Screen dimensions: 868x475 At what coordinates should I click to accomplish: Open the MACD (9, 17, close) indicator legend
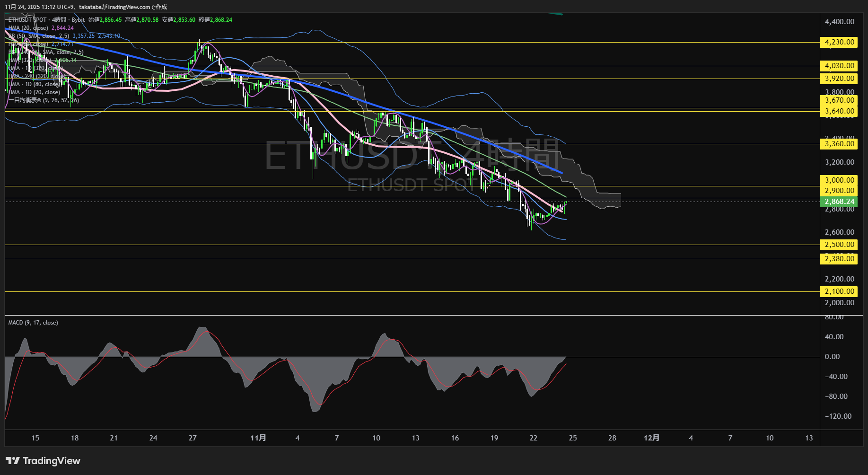pos(33,323)
